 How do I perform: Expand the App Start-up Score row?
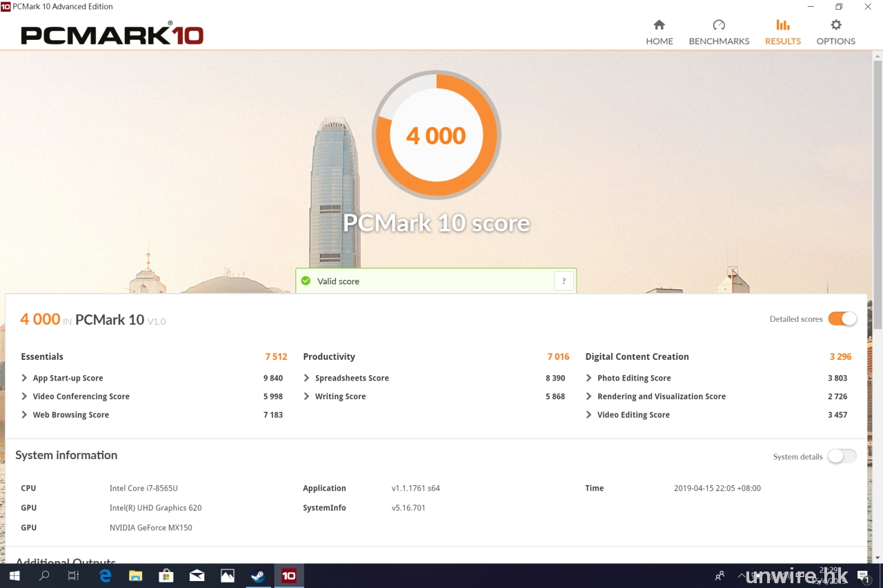[x=25, y=378]
